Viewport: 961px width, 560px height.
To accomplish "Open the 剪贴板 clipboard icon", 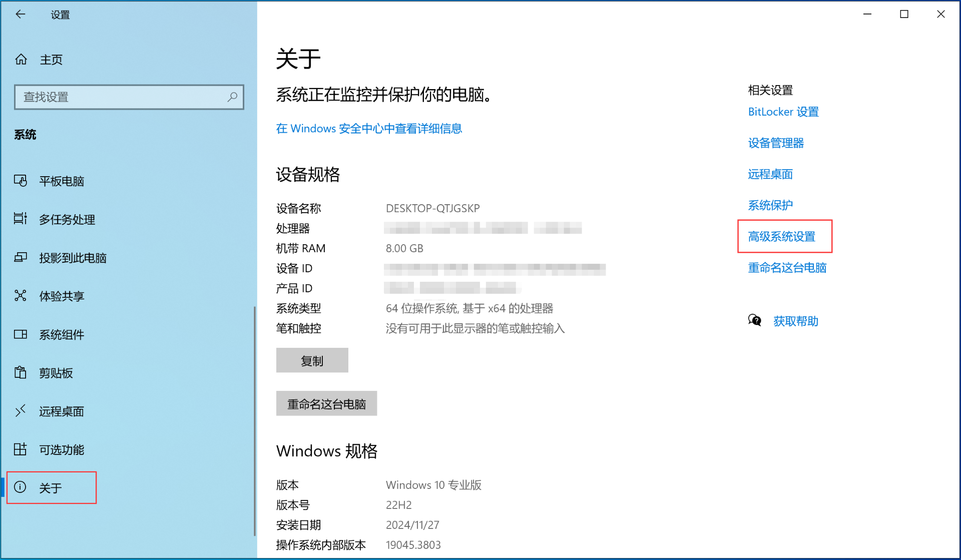I will (x=21, y=373).
